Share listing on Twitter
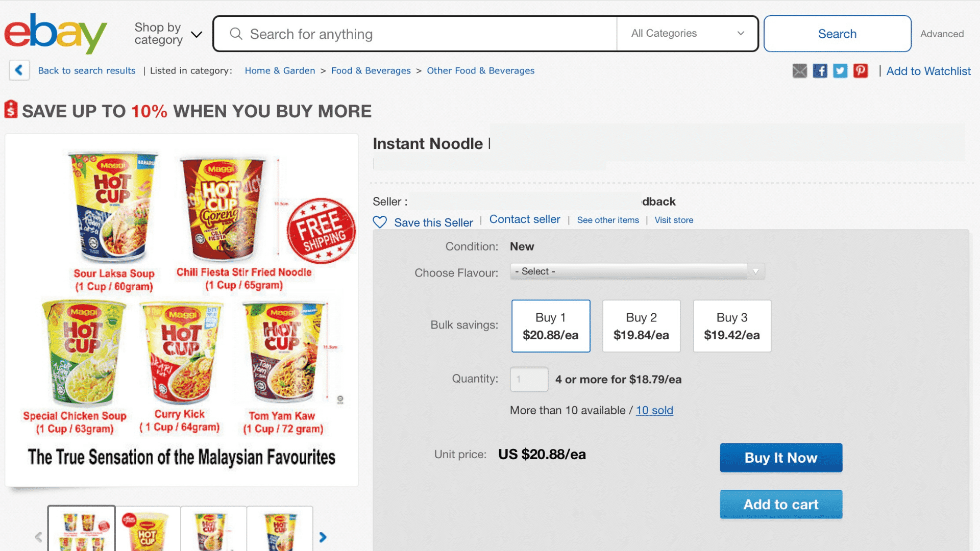 840,71
